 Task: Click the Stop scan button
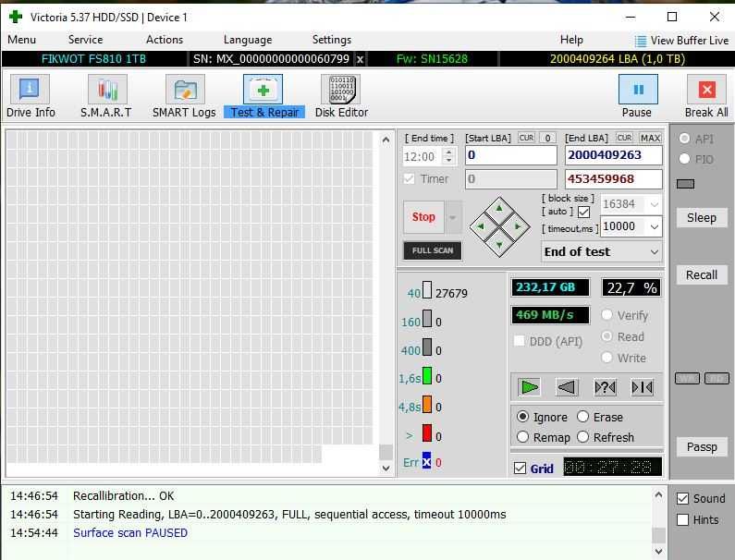pyautogui.click(x=423, y=217)
